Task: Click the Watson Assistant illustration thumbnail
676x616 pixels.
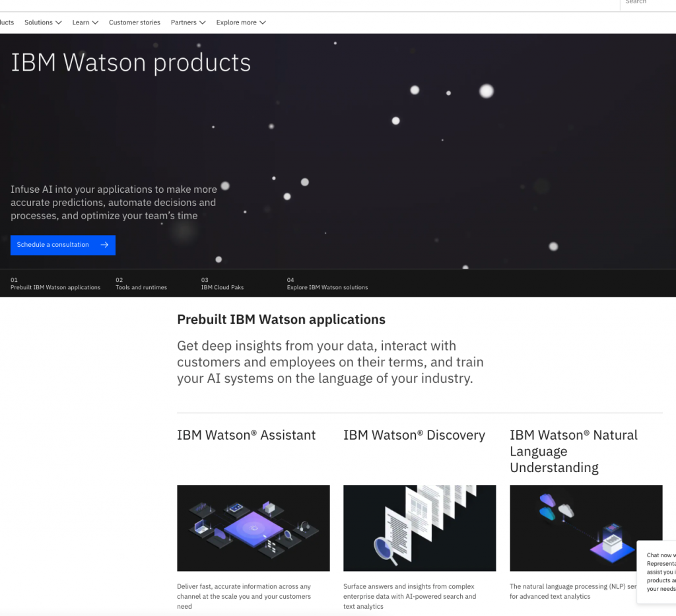Action: pos(253,528)
